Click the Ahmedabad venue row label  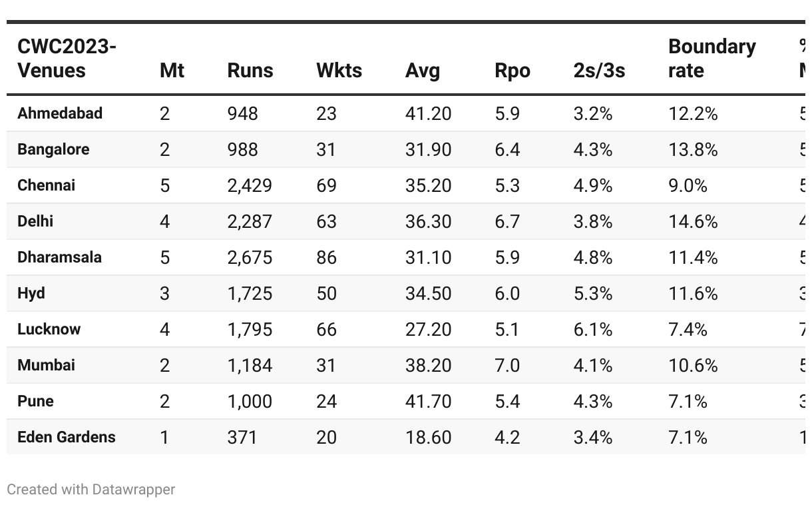click(60, 113)
